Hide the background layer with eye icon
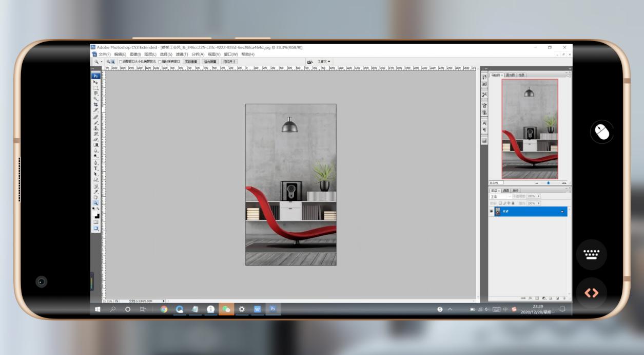The height and width of the screenshot is (355, 644). pos(492,211)
